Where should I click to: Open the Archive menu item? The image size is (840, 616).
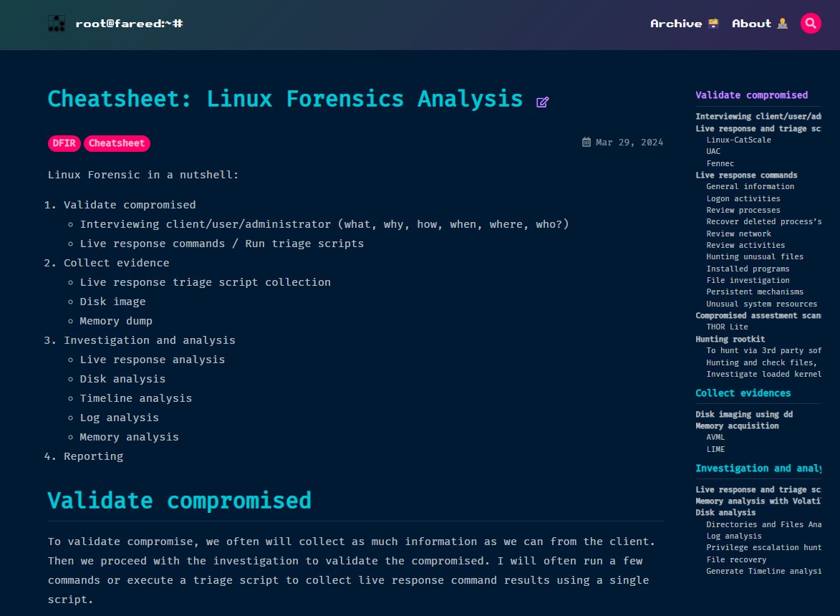tap(683, 24)
